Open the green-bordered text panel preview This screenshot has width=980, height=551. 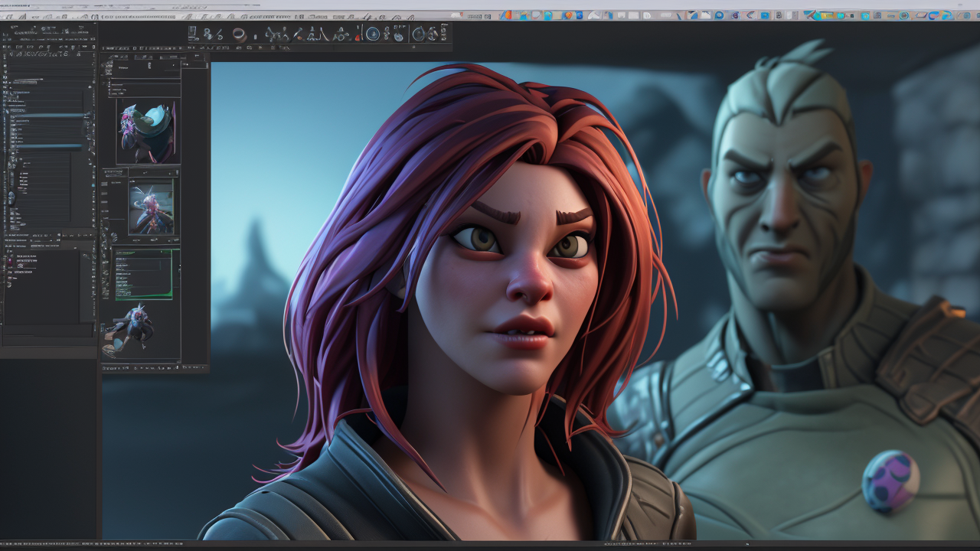(x=143, y=273)
